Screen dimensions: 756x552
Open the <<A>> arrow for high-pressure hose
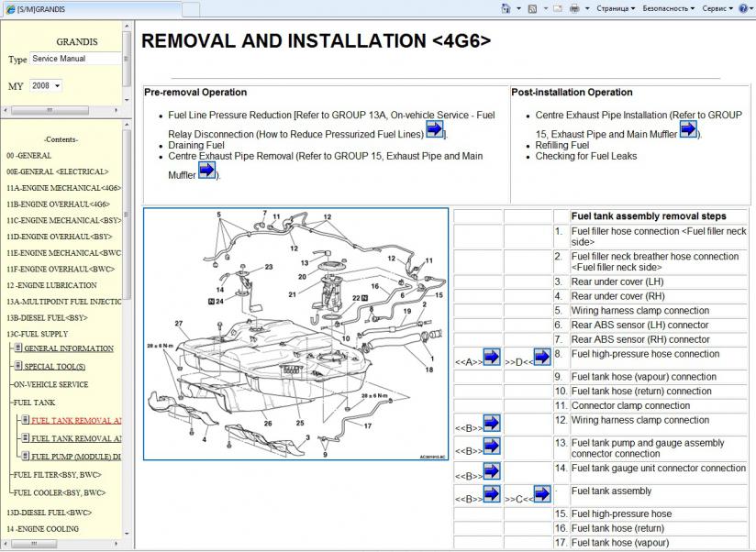[491, 357]
